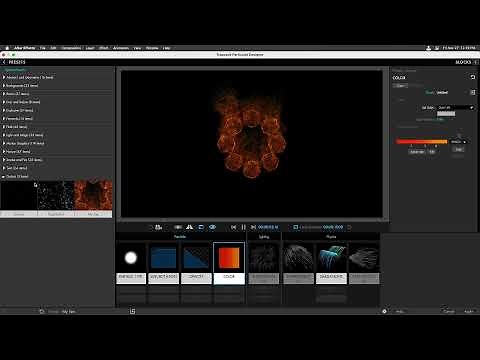
Task: Open the Effect menu
Action: tap(104, 48)
